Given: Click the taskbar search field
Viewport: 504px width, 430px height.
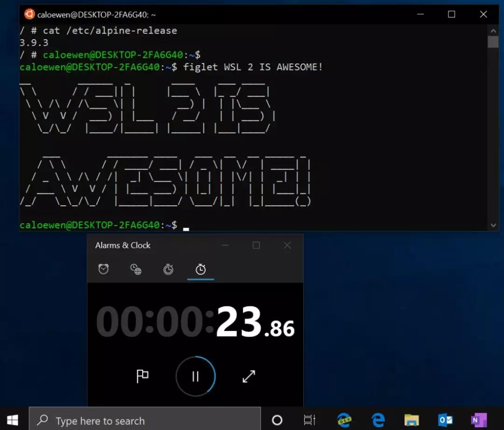Looking at the screenshot, I should pyautogui.click(x=140, y=420).
